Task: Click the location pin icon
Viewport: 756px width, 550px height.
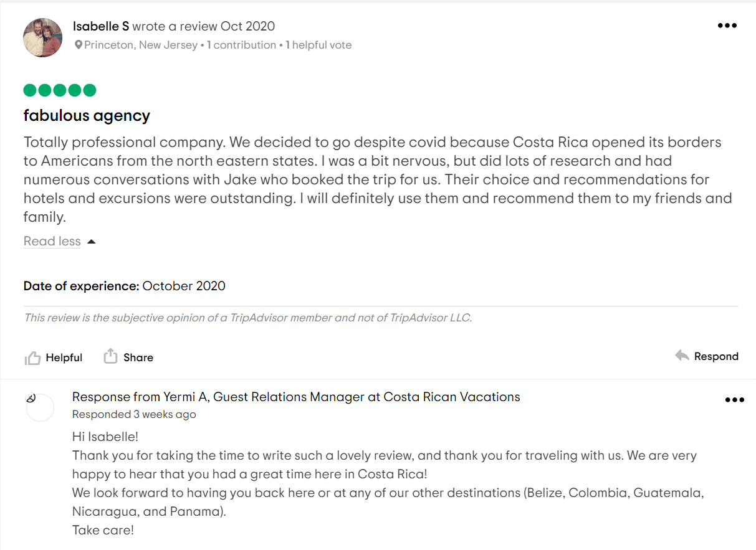Action: 79,45
